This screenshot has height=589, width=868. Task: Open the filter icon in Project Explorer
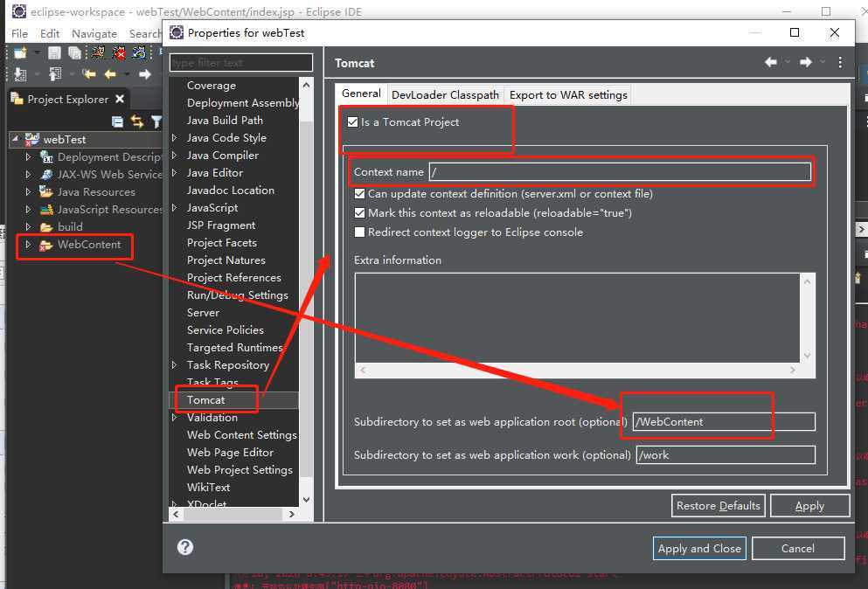tap(156, 121)
